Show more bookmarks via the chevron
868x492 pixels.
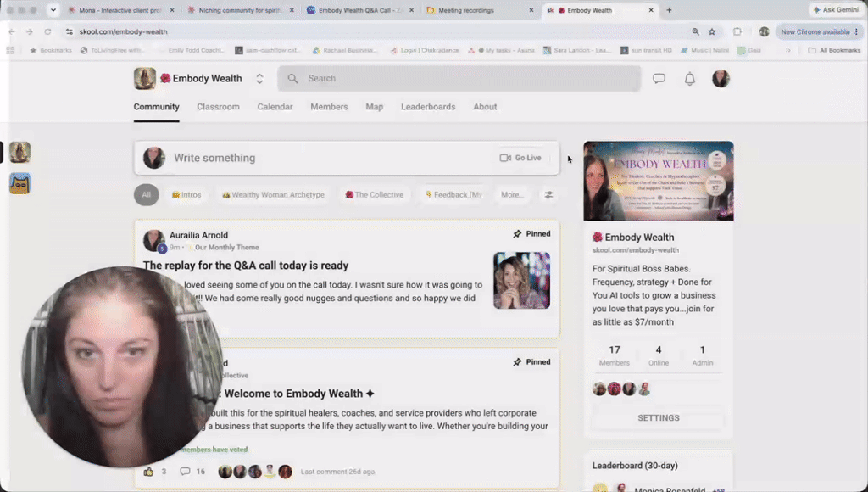(x=787, y=50)
